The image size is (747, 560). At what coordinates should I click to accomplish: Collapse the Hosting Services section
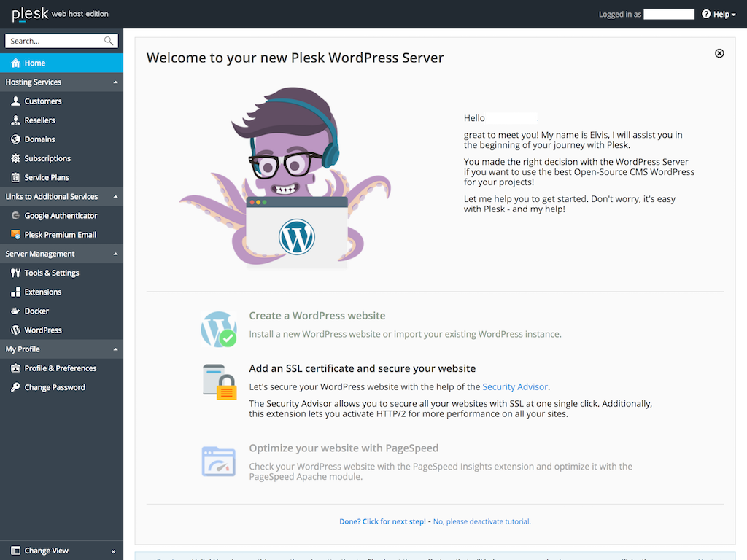coord(115,82)
